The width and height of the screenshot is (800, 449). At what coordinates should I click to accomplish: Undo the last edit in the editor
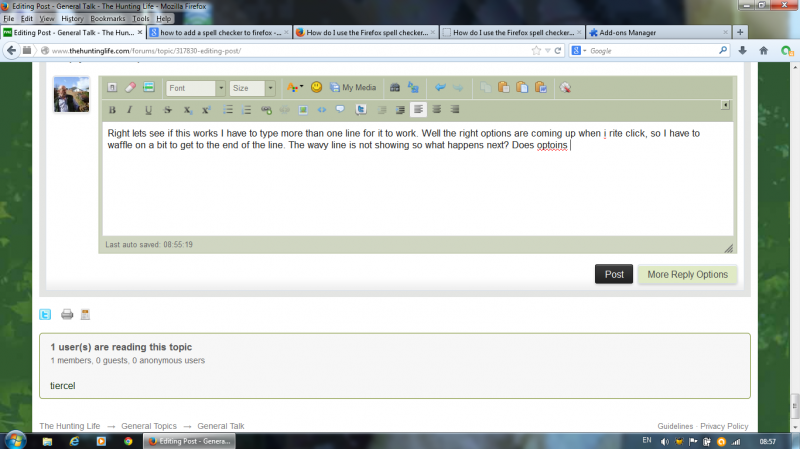[440, 88]
